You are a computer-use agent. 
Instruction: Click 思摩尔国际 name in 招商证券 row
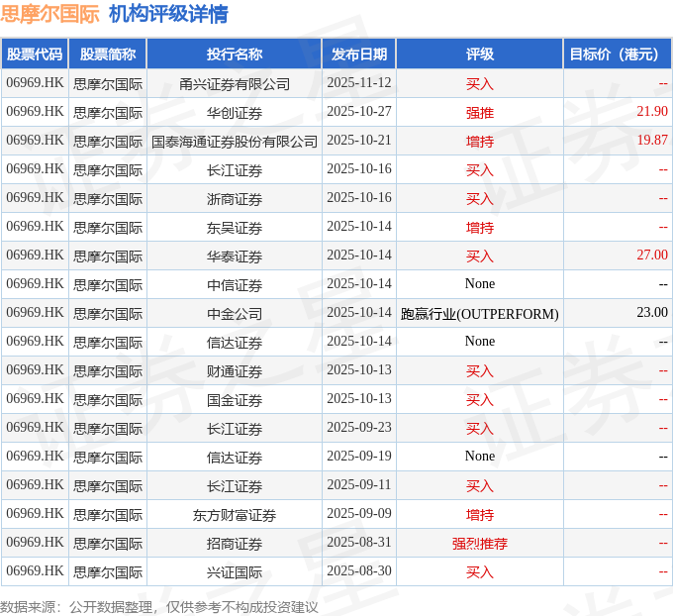pyautogui.click(x=108, y=544)
